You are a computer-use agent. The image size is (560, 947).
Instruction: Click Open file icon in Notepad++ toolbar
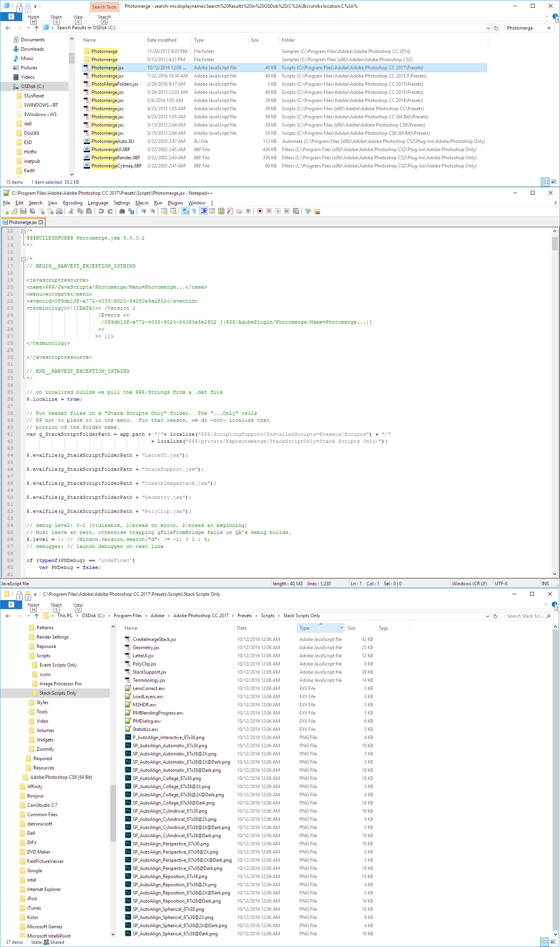[14, 211]
